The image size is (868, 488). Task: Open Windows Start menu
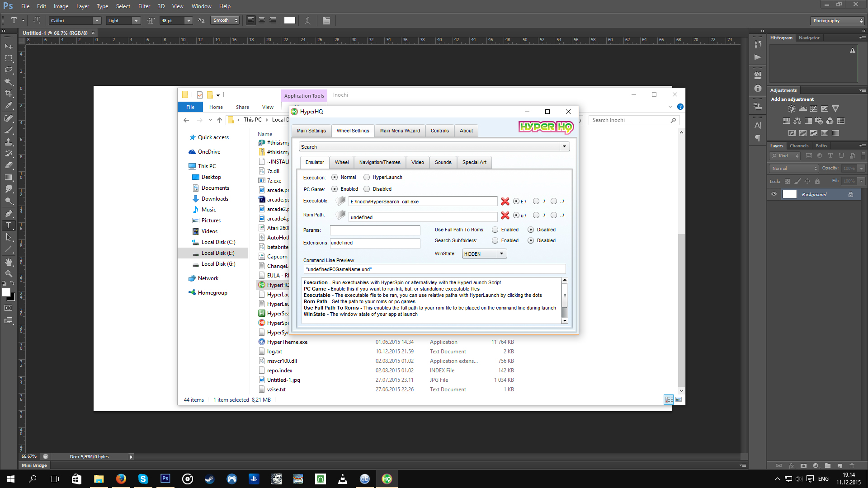(11, 479)
